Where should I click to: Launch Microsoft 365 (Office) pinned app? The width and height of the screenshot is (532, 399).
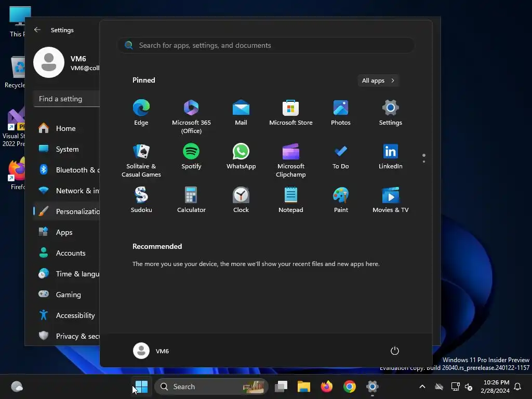point(191,116)
